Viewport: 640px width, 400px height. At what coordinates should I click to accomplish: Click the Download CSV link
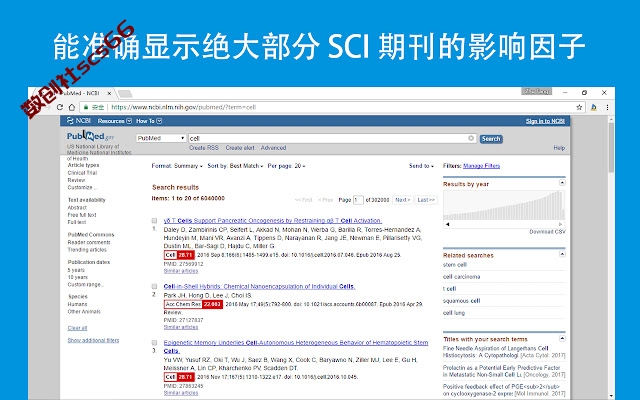pyautogui.click(x=547, y=231)
